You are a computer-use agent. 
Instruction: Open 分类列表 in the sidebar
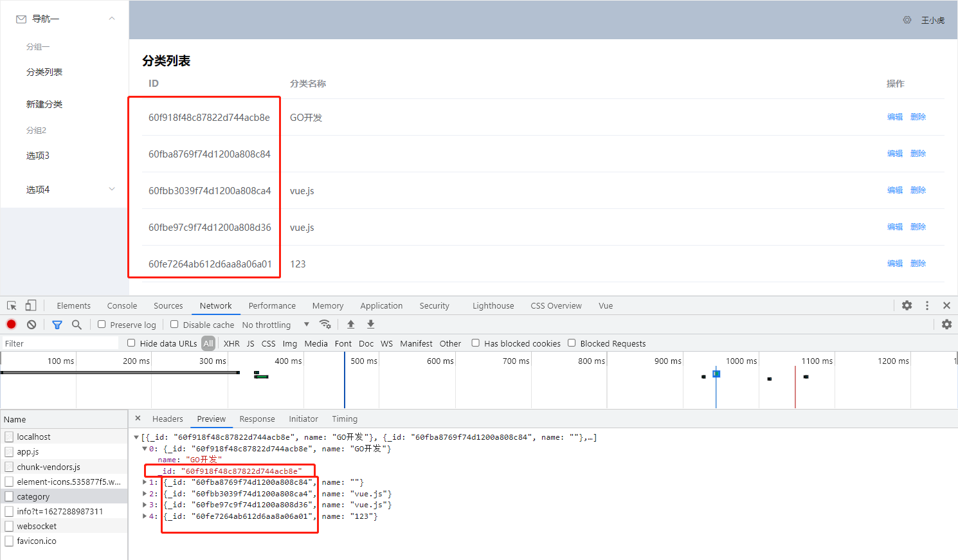(44, 72)
